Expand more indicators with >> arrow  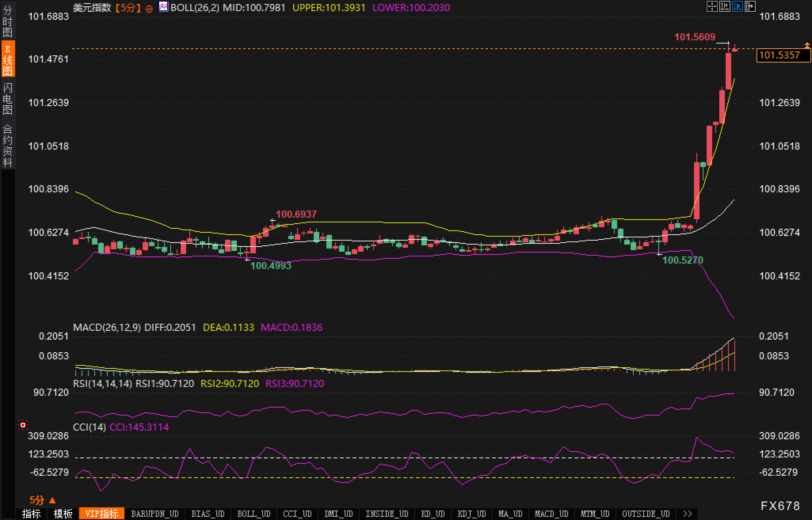(687, 514)
